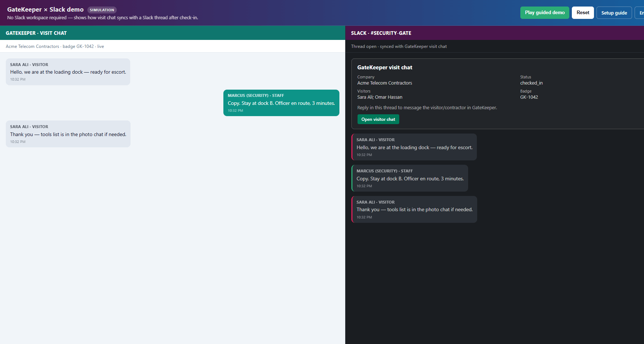Click the 10:32 PM timestamp under Marcus's GateKeeper message
644x344 pixels.
tap(235, 111)
